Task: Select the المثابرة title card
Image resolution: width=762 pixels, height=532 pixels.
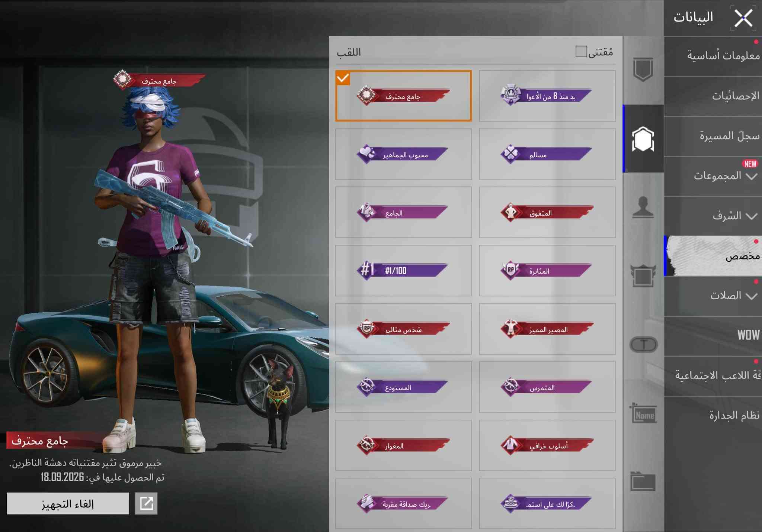Action: [547, 271]
